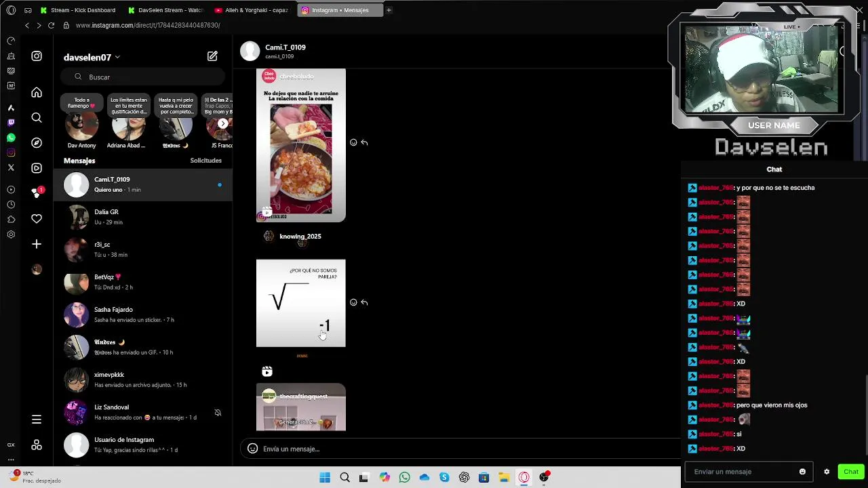Open emoji picker in Instagram message box
868x488 pixels.
point(252,449)
